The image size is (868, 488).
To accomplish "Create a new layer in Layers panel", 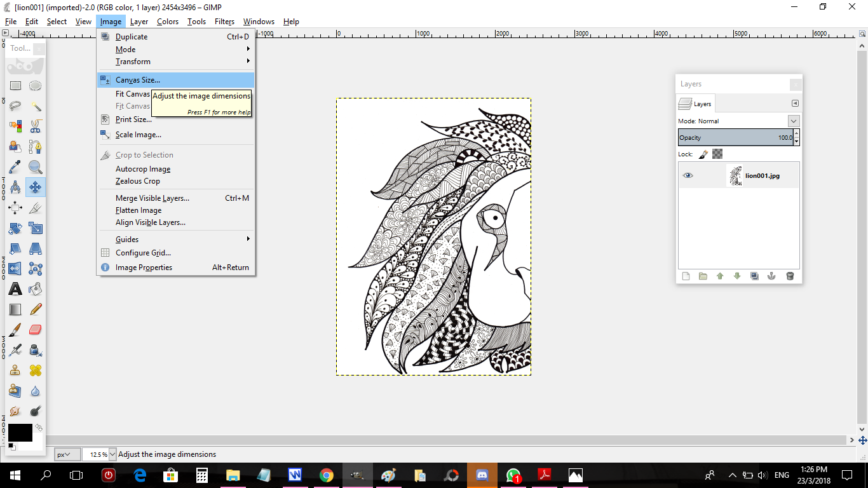I will coord(686,276).
